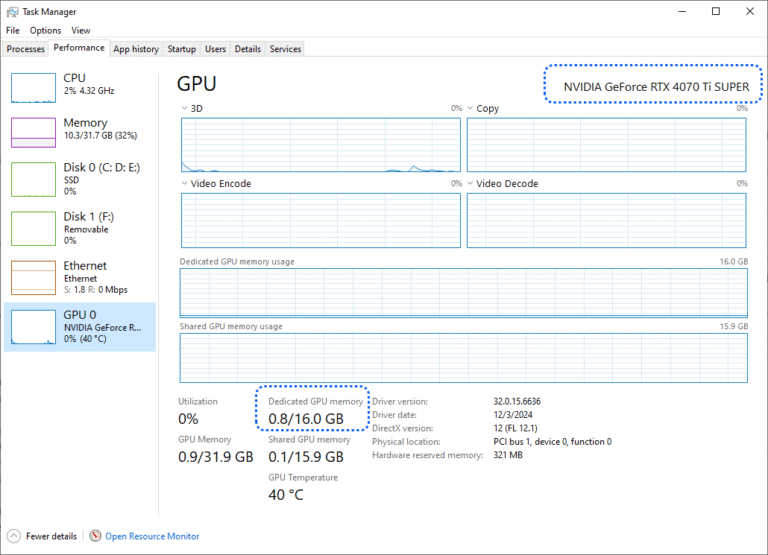Screen dimensions: 768x555
Task: Open the View menu
Action: pos(81,30)
